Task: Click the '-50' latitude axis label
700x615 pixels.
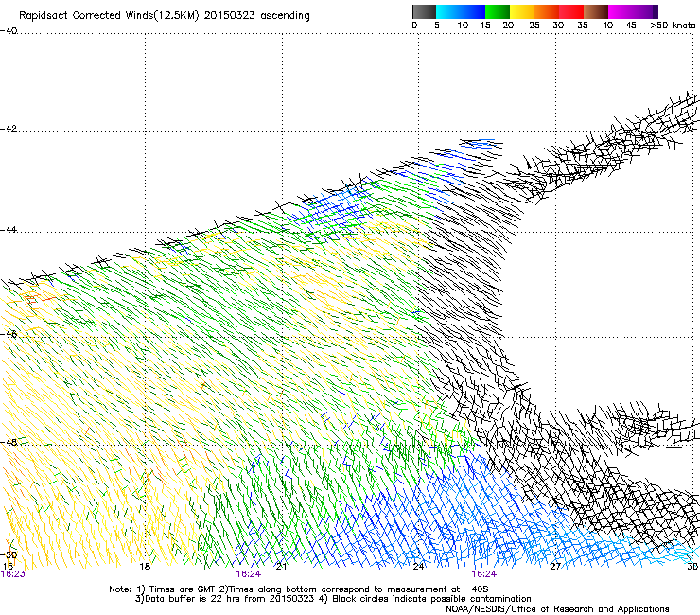Action: (x=9, y=555)
